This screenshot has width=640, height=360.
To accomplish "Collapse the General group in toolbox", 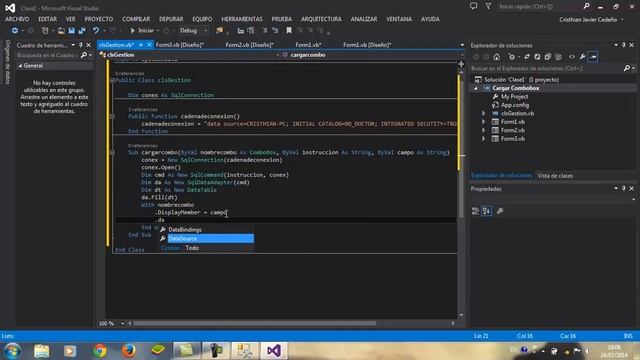I will pos(20,66).
